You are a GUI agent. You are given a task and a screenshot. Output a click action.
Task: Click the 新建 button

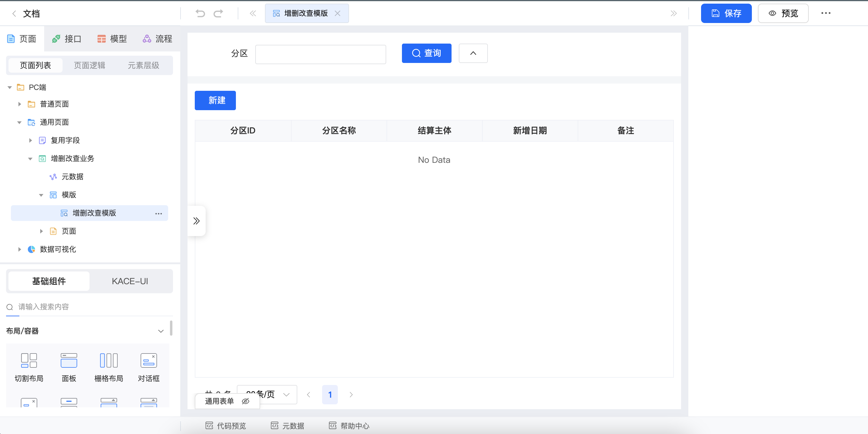pyautogui.click(x=215, y=100)
